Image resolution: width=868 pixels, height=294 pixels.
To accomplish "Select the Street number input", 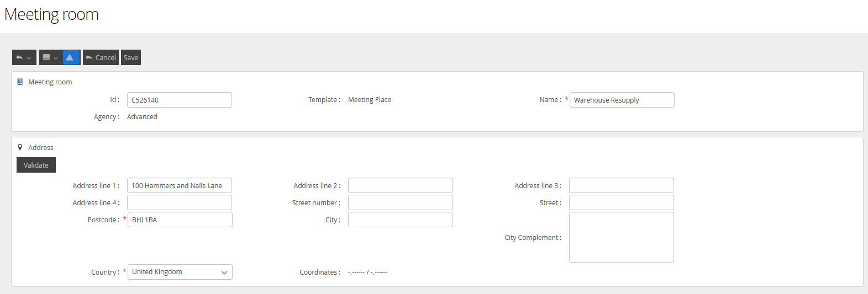I will [400, 202].
